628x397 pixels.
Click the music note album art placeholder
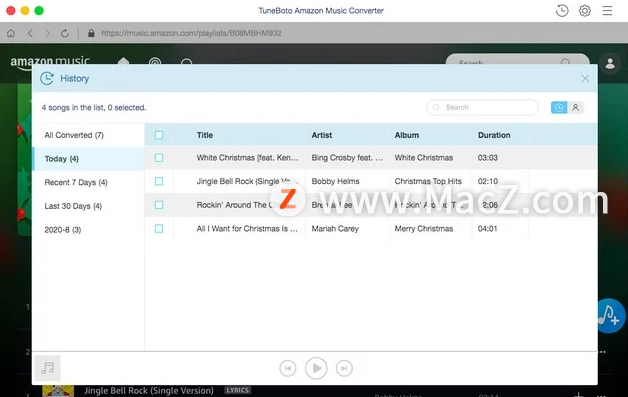(47, 368)
